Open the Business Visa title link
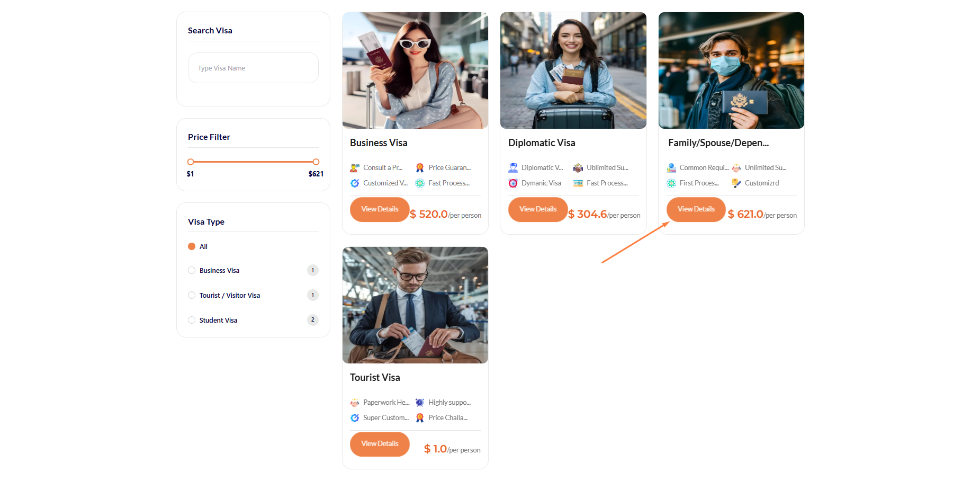The image size is (980, 480). coord(379,143)
